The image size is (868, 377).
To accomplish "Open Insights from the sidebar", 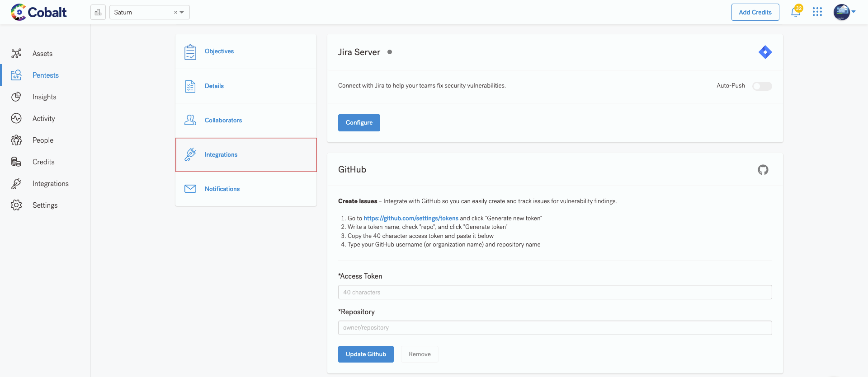I will [44, 97].
